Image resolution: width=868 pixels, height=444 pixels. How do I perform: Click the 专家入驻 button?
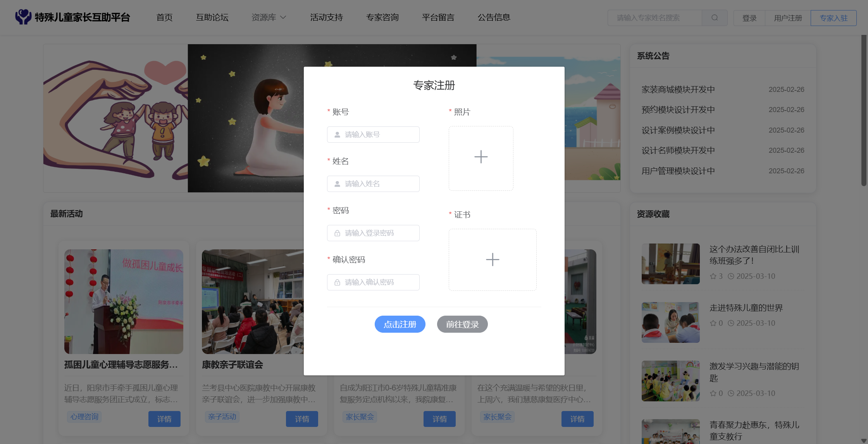coord(833,18)
